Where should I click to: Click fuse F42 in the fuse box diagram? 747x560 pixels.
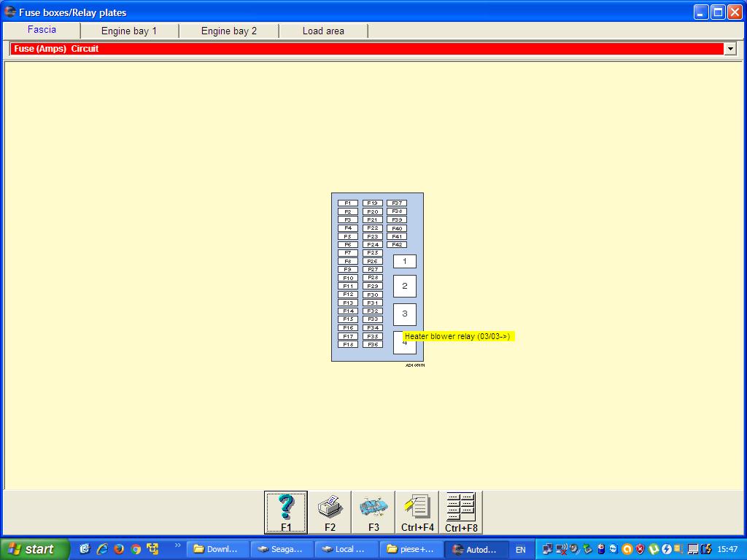pyautogui.click(x=397, y=245)
